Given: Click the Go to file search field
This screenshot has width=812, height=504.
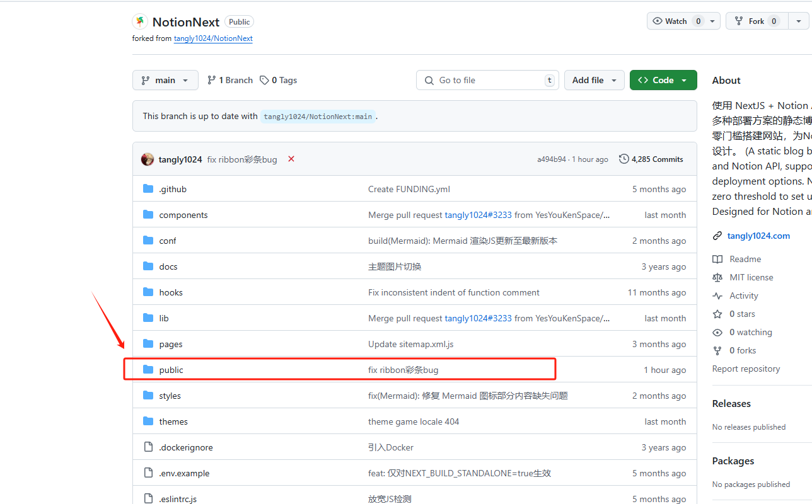Looking at the screenshot, I should (487, 80).
